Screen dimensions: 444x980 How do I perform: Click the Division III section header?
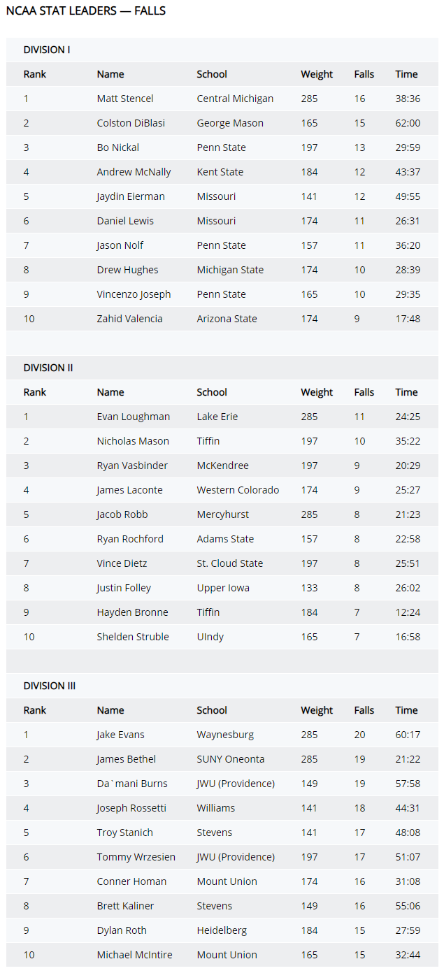[x=50, y=686]
